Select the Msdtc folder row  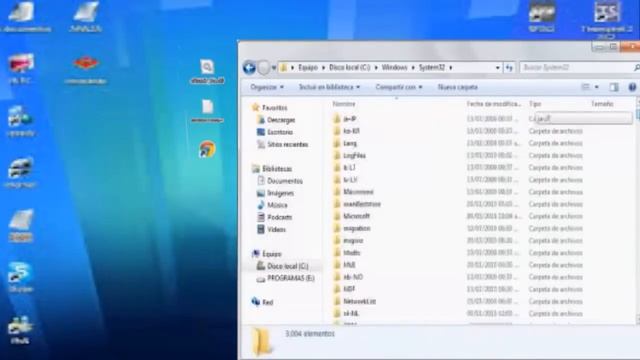pos(457,253)
